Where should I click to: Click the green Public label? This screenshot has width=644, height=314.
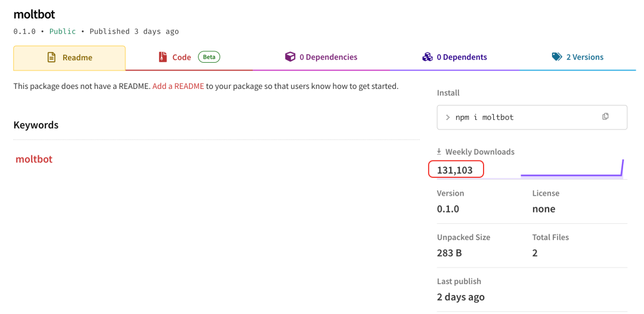click(63, 31)
